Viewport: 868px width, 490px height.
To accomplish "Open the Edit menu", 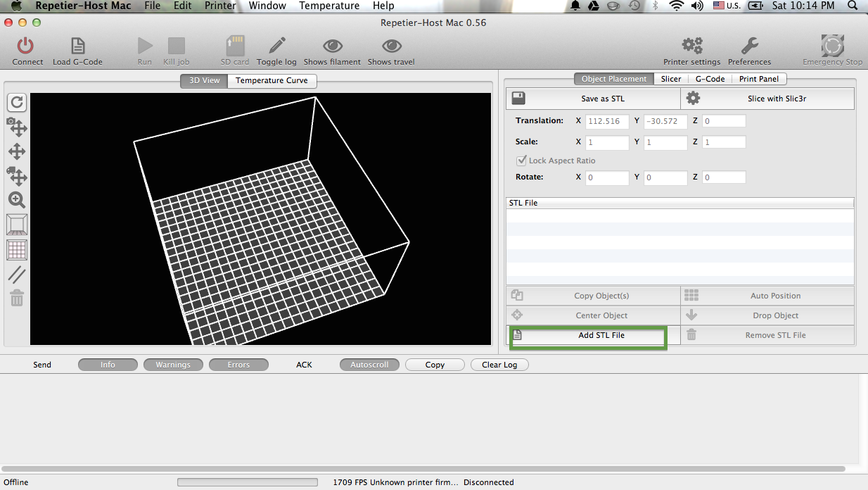I will click(x=182, y=6).
